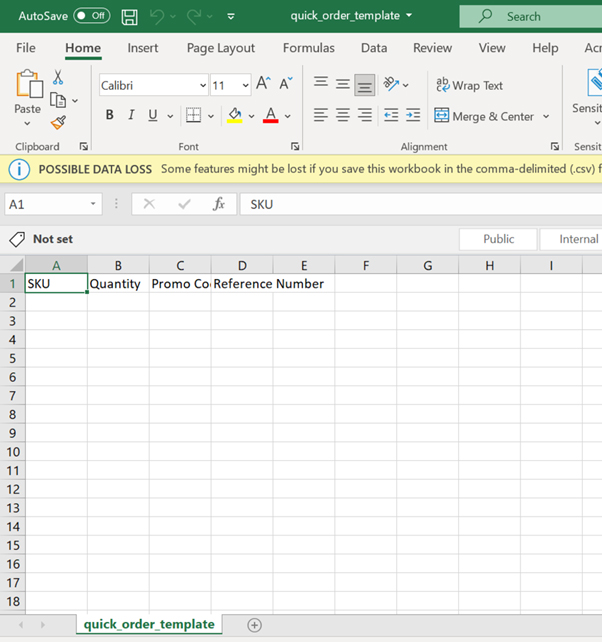Click the Orientation text angle icon

(391, 84)
